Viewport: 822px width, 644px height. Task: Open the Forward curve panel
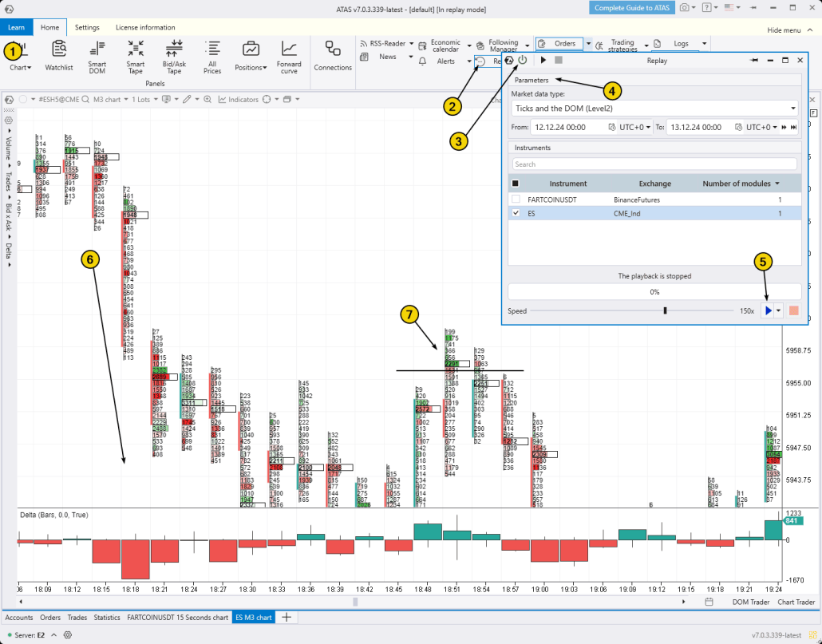click(289, 57)
